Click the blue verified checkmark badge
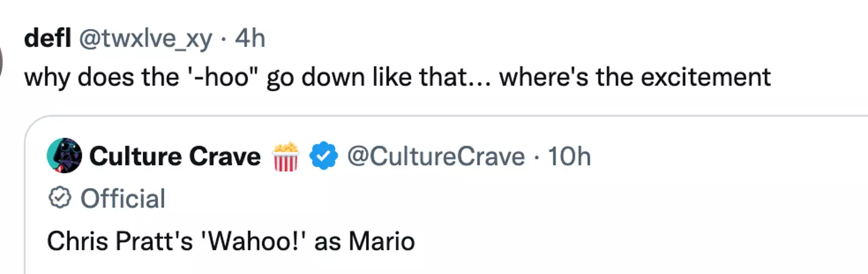Screen dimensions: 868x274 pyautogui.click(x=324, y=157)
